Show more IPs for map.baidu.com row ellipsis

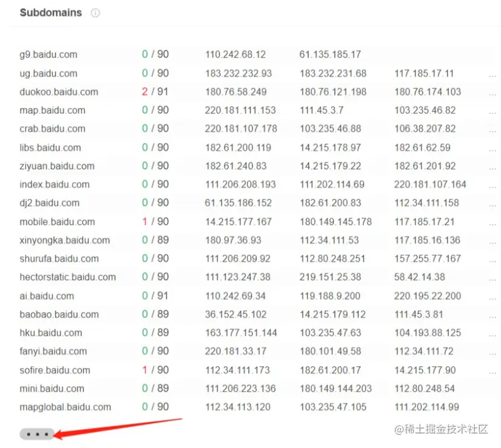coord(493,113)
